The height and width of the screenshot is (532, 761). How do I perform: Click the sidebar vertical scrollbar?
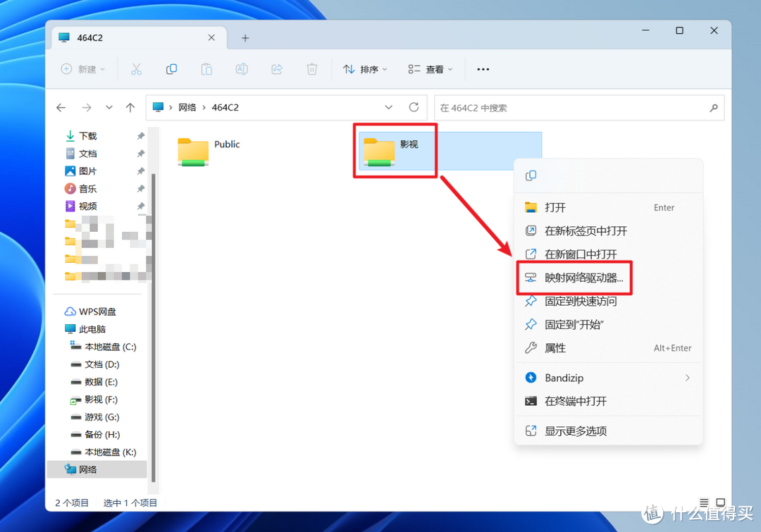tap(154, 328)
